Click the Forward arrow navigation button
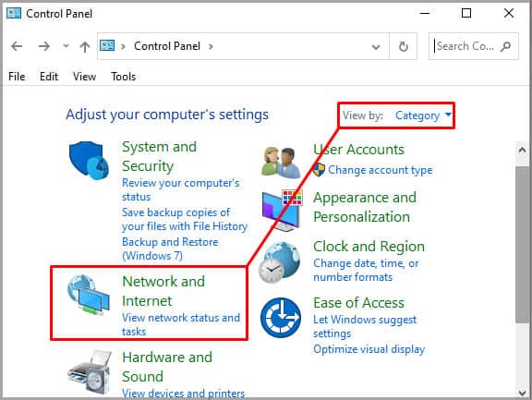 click(x=43, y=46)
